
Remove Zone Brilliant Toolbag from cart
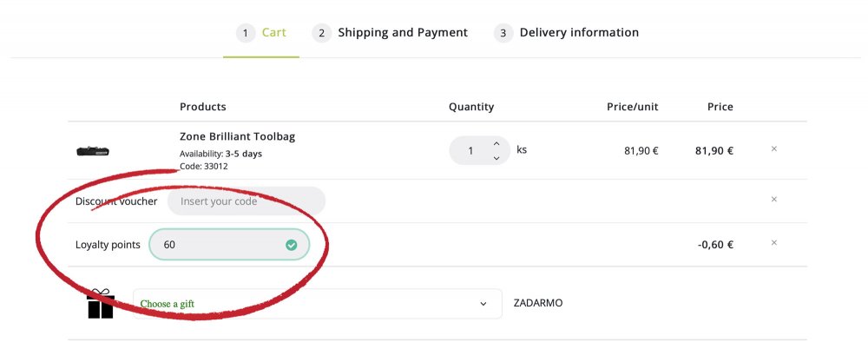coord(774,149)
